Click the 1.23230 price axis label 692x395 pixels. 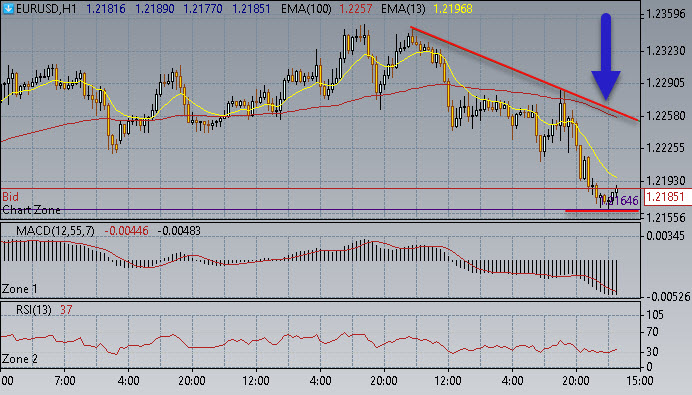click(666, 51)
